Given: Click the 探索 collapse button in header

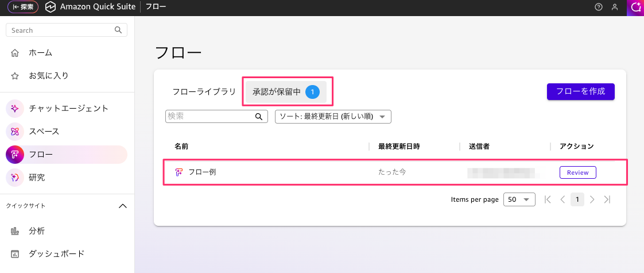Looking at the screenshot, I should [23, 7].
